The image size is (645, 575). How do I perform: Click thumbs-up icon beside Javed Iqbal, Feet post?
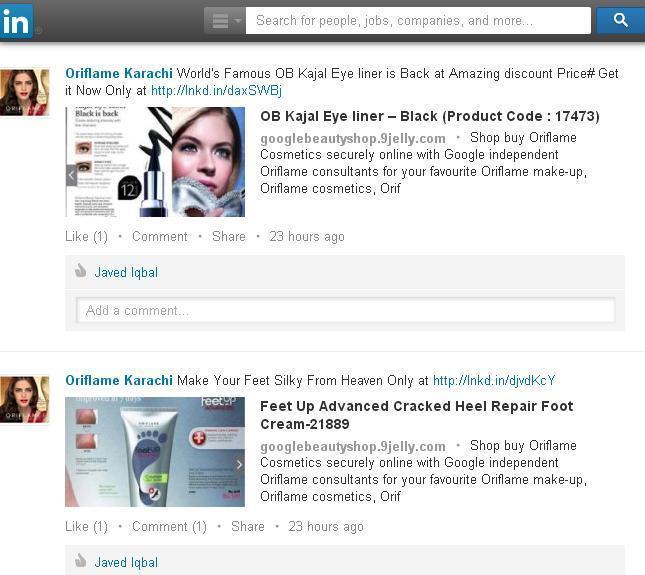coord(81,561)
